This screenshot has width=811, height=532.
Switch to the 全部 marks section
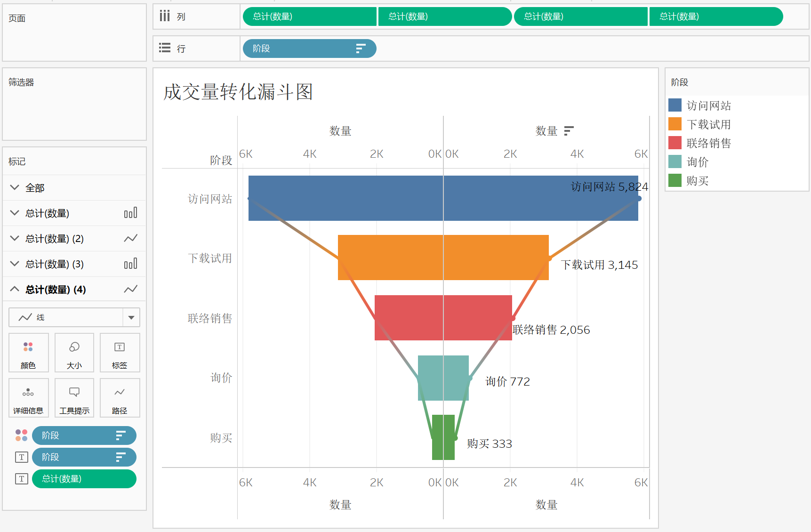point(34,187)
